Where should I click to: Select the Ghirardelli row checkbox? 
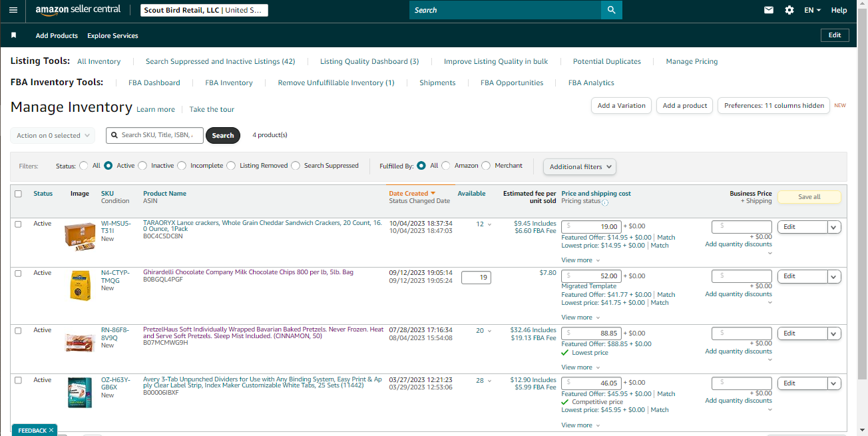18,274
